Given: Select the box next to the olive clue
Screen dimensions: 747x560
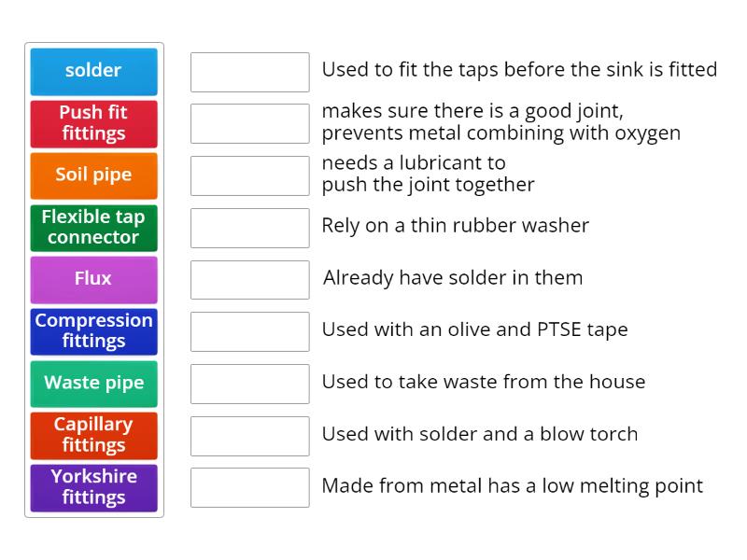Looking at the screenshot, I should pos(249,330).
